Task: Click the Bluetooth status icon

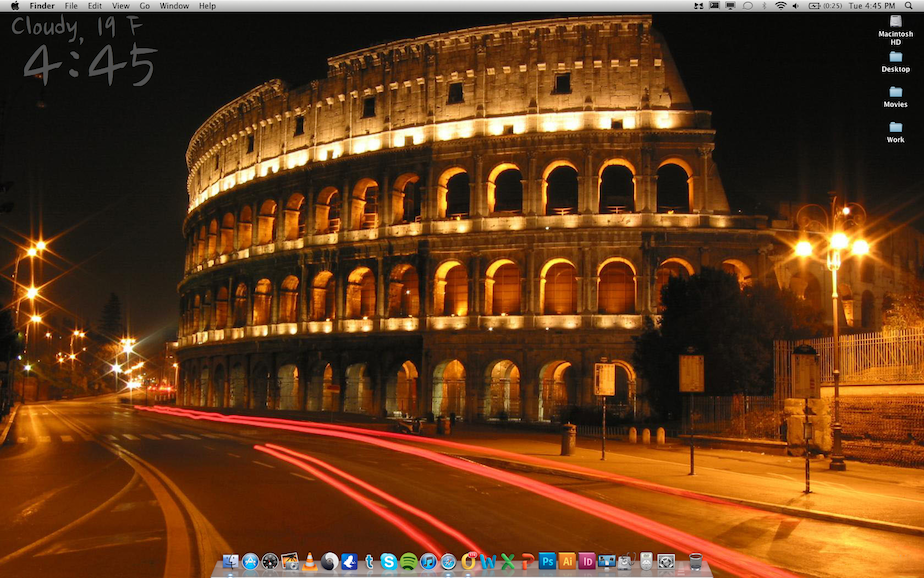Action: tap(764, 6)
